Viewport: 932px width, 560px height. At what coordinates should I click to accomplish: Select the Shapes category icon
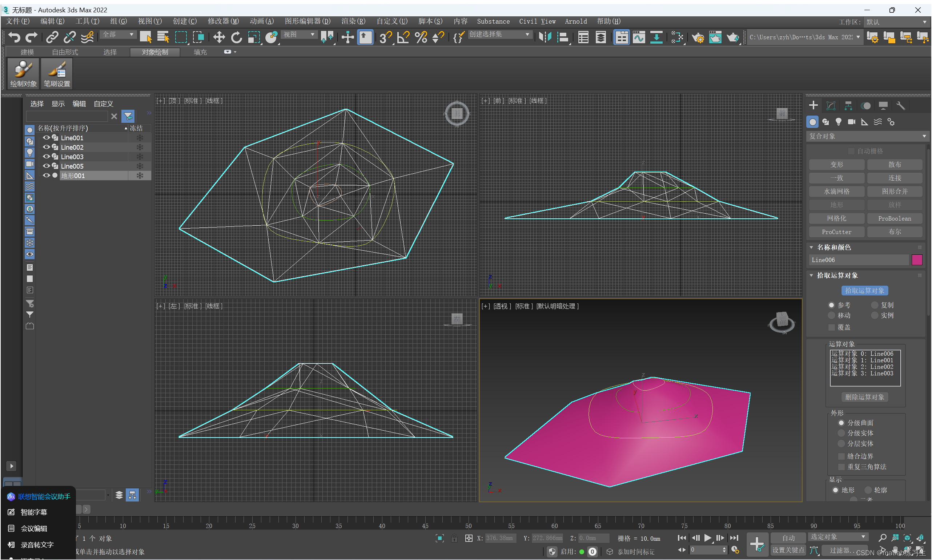click(825, 121)
